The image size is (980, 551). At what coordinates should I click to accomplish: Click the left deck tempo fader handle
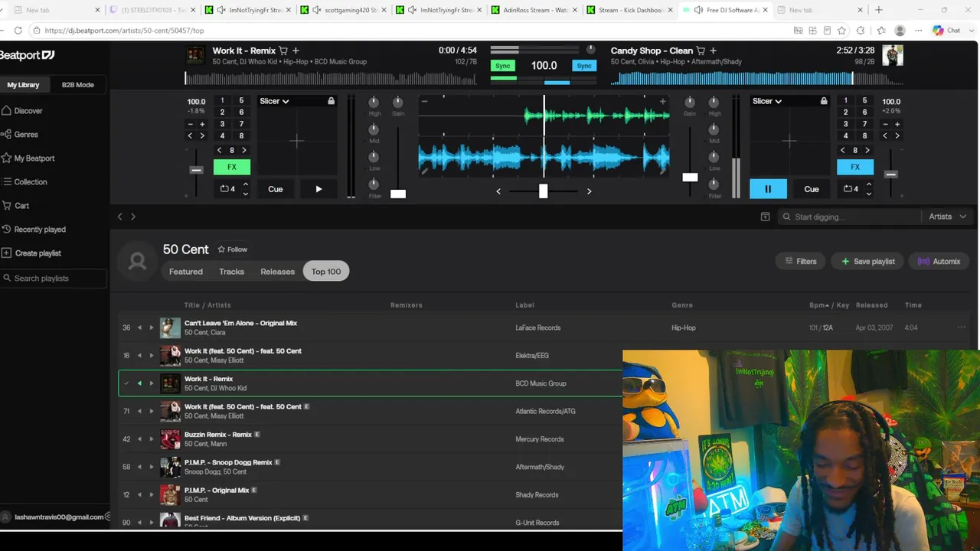point(196,170)
